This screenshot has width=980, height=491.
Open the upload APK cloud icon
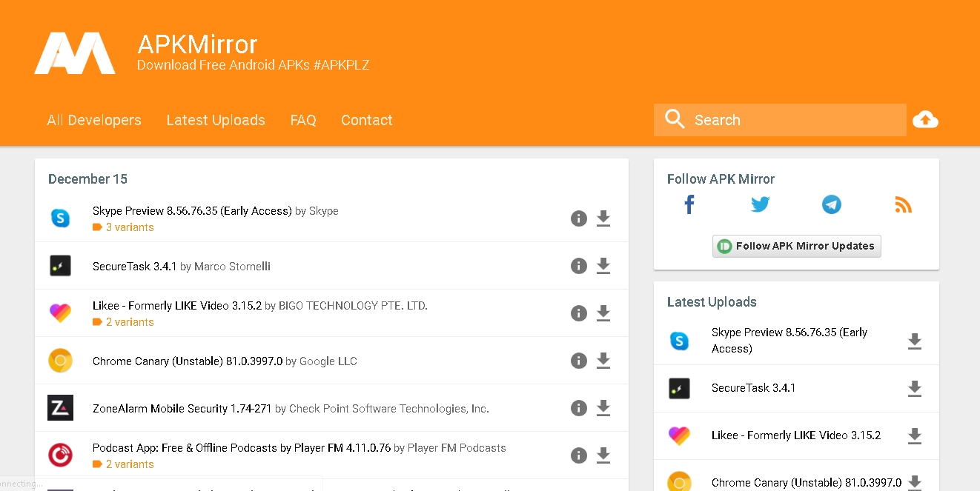925,119
